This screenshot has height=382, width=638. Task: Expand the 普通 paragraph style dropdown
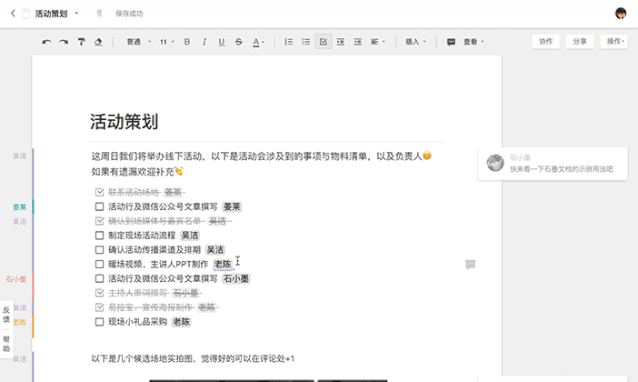pyautogui.click(x=139, y=42)
